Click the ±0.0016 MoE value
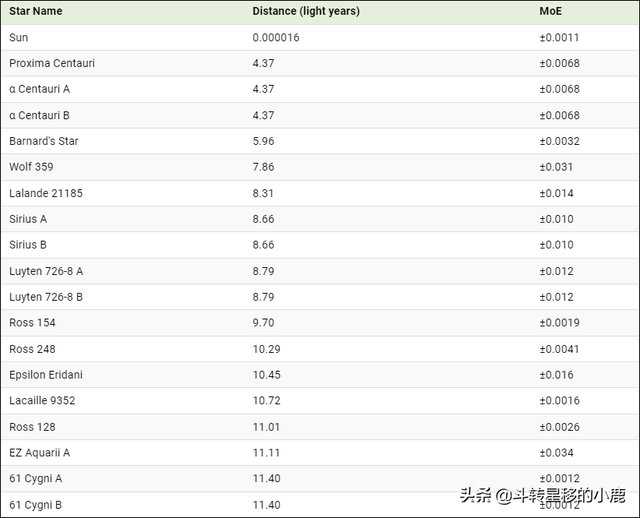Viewport: 640px width, 518px height. click(x=559, y=401)
